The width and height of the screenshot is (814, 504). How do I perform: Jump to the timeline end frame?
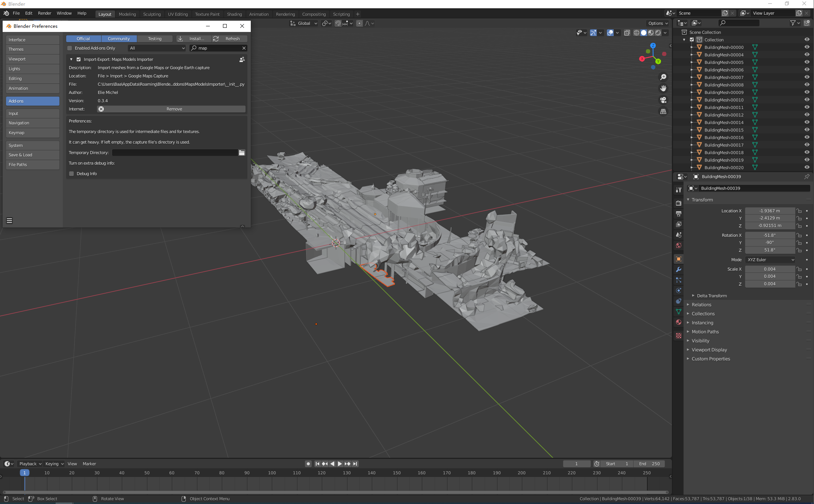pyautogui.click(x=355, y=464)
